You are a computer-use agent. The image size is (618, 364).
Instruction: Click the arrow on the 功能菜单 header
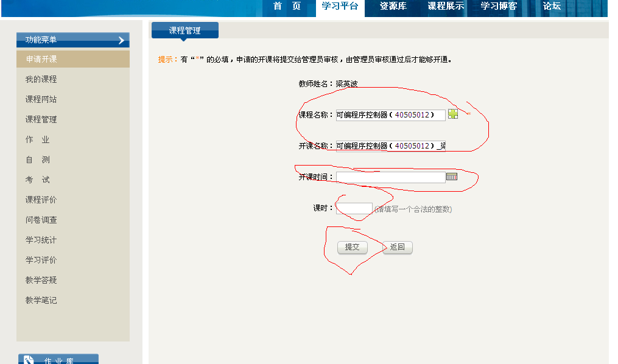coord(121,40)
